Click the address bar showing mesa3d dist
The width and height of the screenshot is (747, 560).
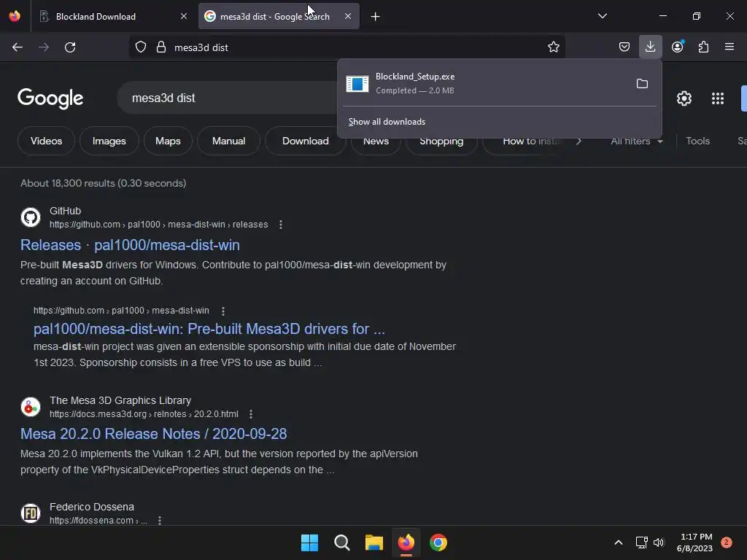pyautogui.click(x=347, y=47)
